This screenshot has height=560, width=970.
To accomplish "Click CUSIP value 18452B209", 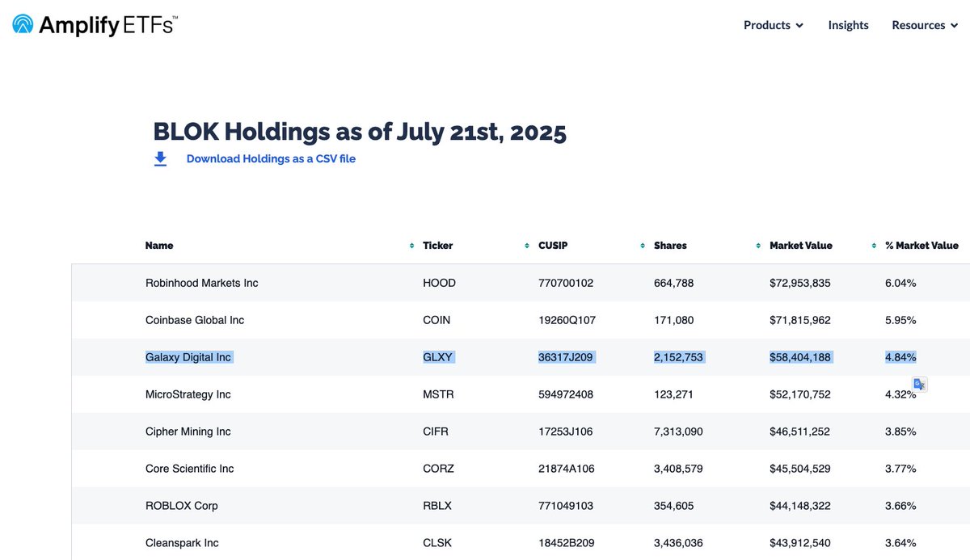I will pos(566,543).
